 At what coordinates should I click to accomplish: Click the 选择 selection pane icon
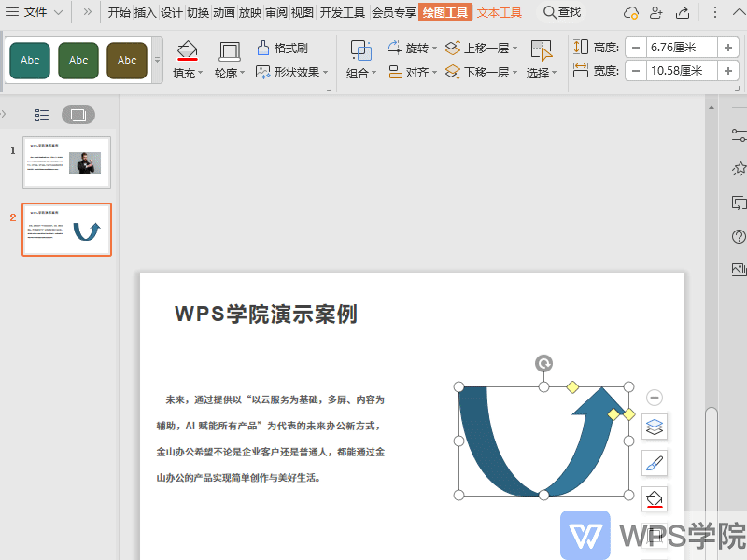[542, 50]
